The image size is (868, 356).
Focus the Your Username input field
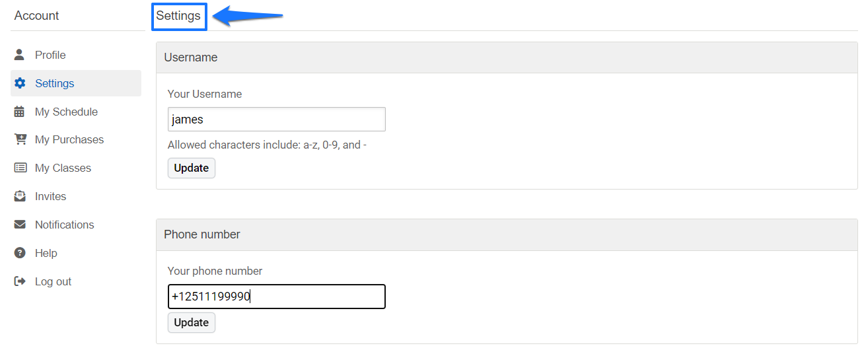(277, 120)
